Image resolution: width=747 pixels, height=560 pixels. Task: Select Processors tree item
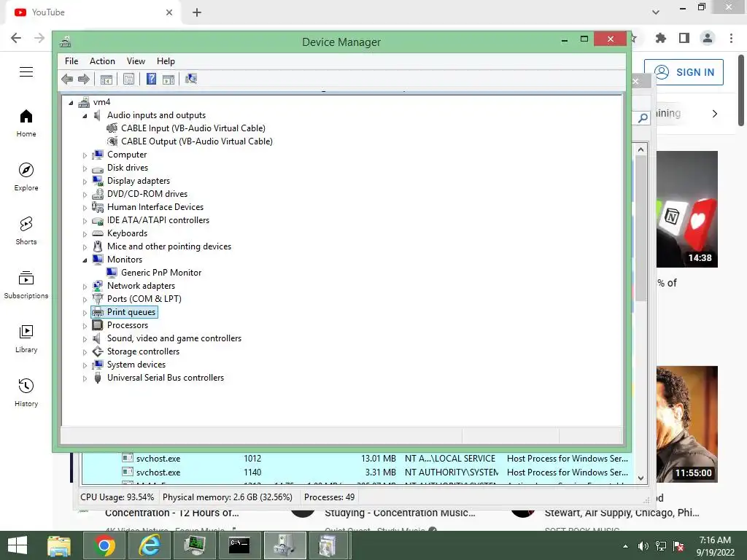click(128, 325)
